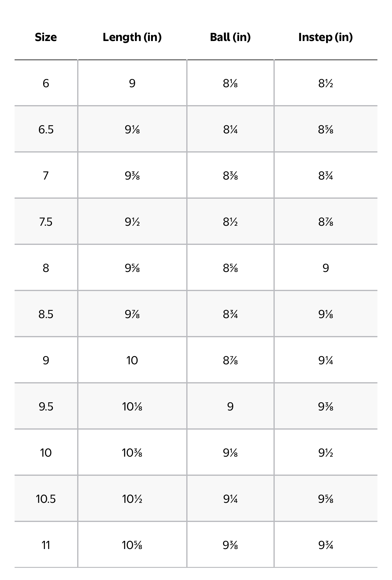Click the length value for size 7
Viewport: 392px width, 580px height.
tap(132, 176)
